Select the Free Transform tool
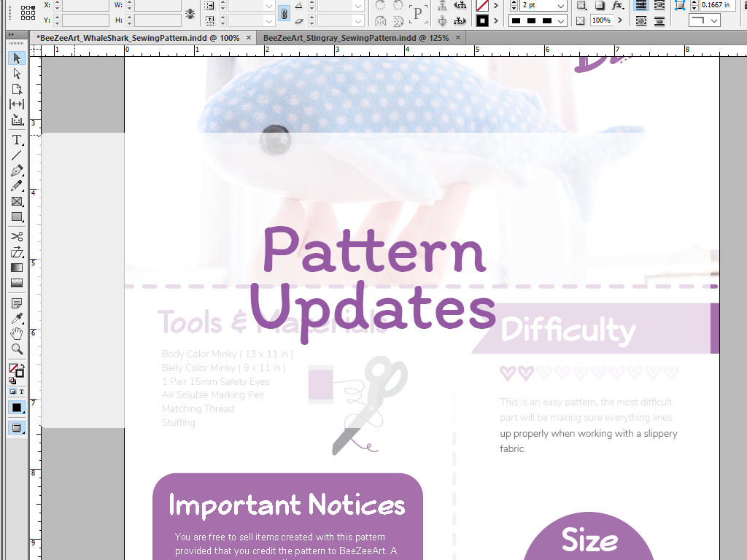 click(x=17, y=252)
